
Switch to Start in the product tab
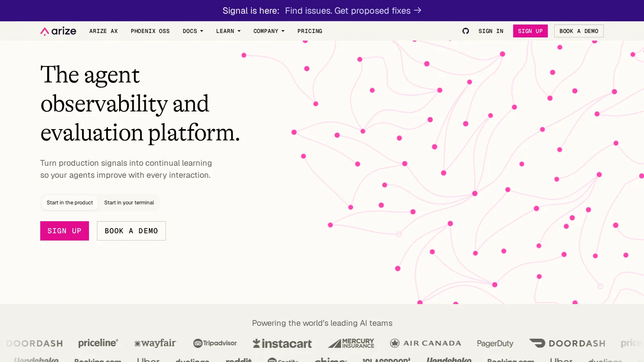(x=70, y=203)
